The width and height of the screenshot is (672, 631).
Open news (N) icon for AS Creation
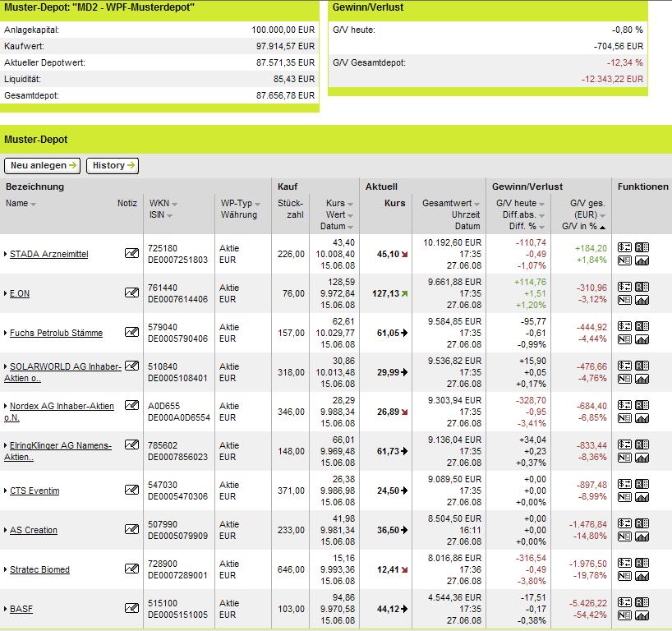pos(624,537)
